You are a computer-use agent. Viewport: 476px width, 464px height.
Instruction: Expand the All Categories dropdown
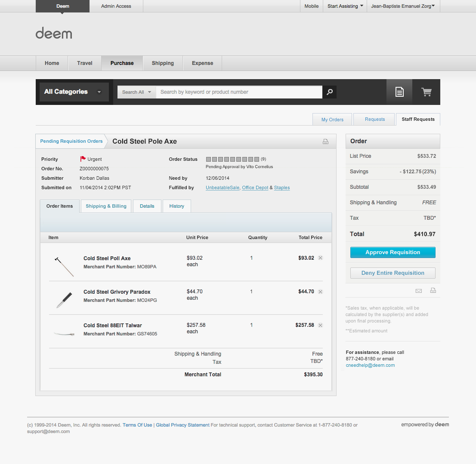[x=74, y=92]
